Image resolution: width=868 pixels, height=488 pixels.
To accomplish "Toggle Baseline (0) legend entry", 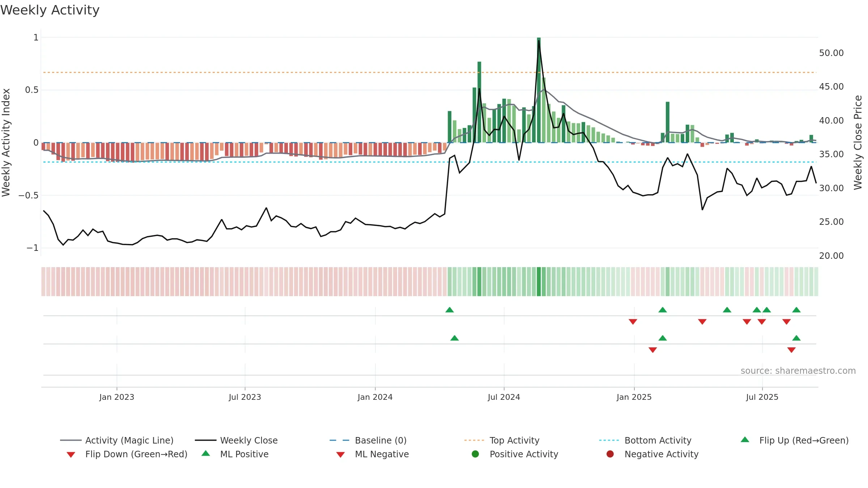I will [x=368, y=440].
